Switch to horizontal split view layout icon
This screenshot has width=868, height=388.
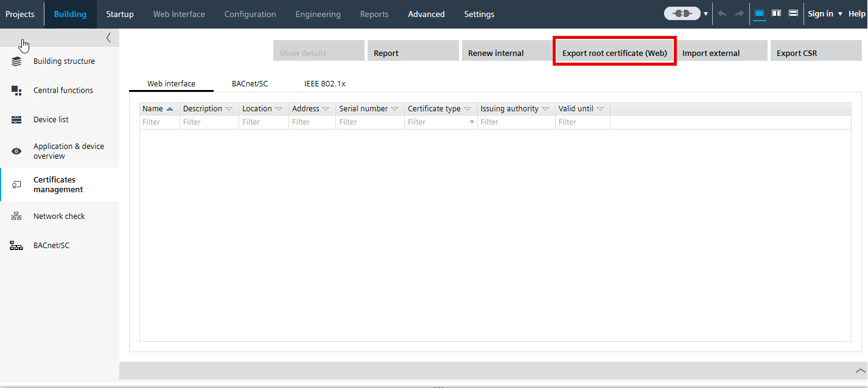tap(793, 13)
